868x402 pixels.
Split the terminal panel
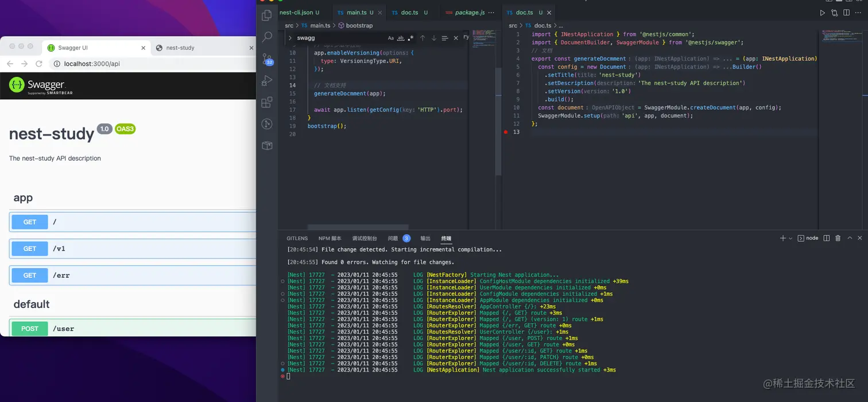(827, 238)
